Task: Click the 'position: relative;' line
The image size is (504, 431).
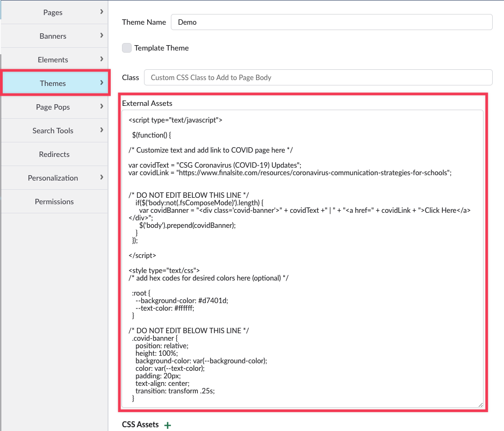Action: tap(162, 346)
